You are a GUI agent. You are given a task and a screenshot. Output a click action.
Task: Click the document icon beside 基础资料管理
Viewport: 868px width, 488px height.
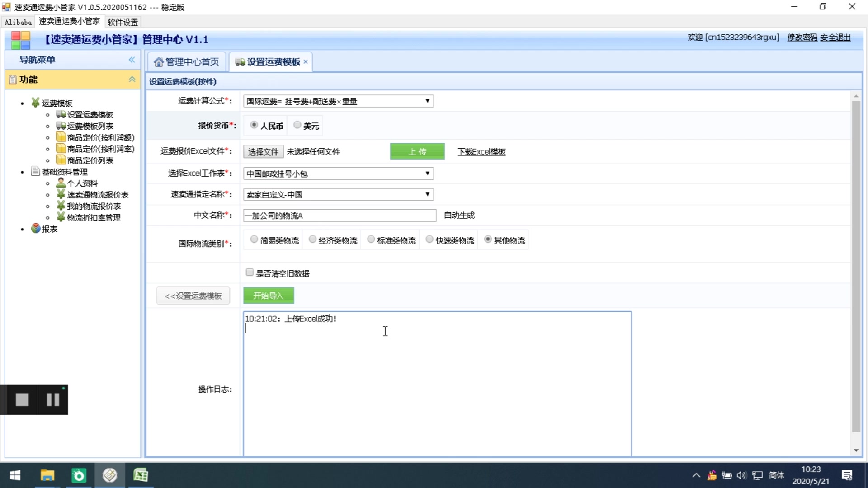(x=36, y=171)
